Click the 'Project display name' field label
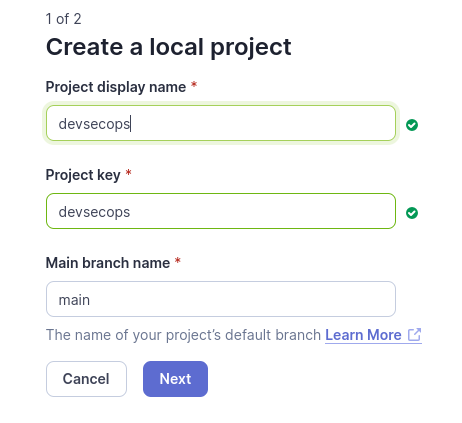462x423 pixels. (116, 87)
